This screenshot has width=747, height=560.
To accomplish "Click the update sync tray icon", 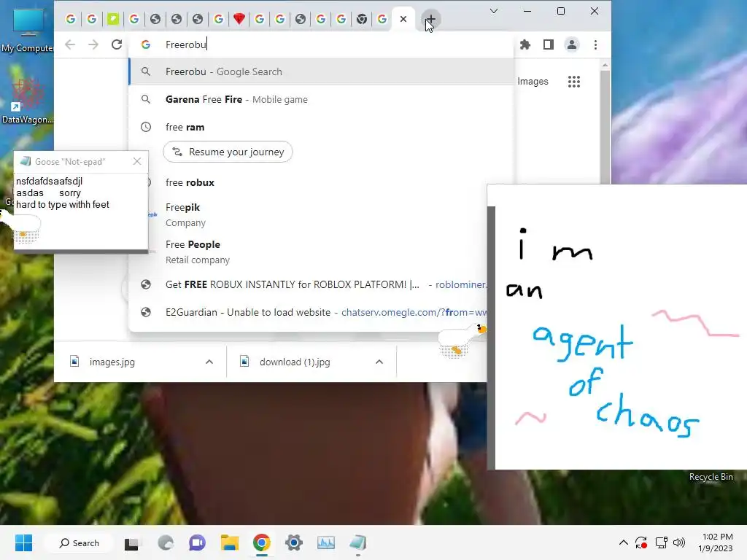I will tap(641, 542).
